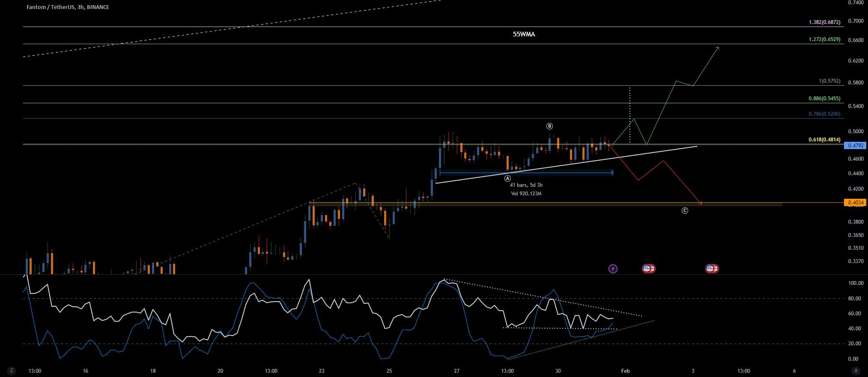Click the 0.786(0.5206) Fibonacci label
868x377 pixels.
pyautogui.click(x=824, y=114)
